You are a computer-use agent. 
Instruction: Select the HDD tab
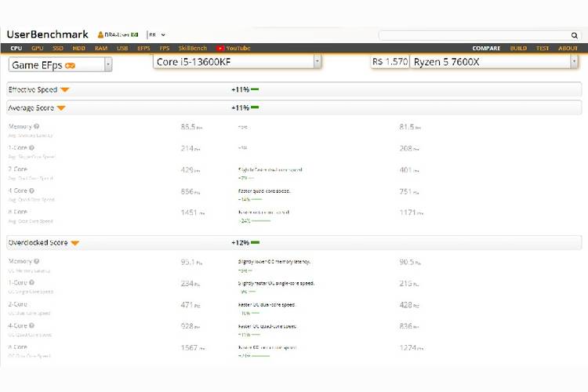pyautogui.click(x=78, y=48)
